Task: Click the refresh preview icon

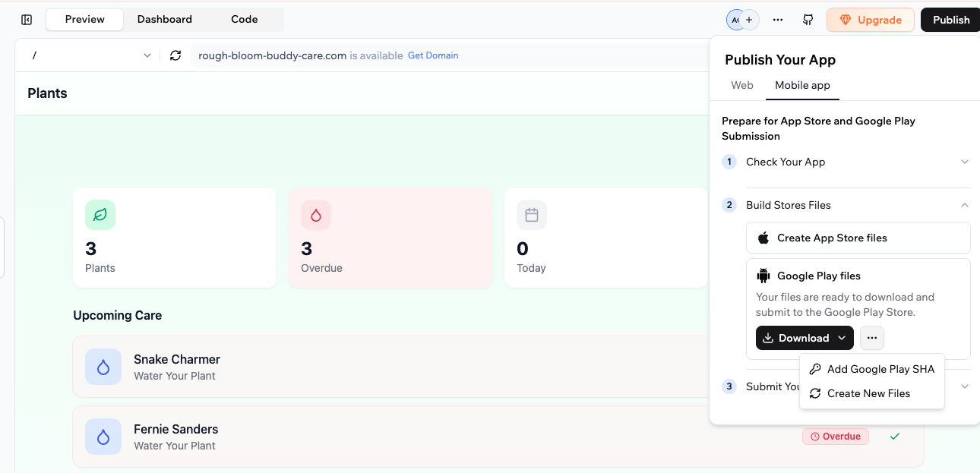Action: (175, 55)
